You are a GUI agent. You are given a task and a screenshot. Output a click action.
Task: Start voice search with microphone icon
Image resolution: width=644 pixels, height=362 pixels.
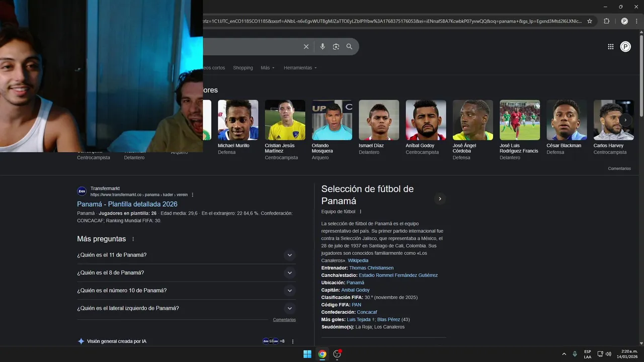(323, 47)
